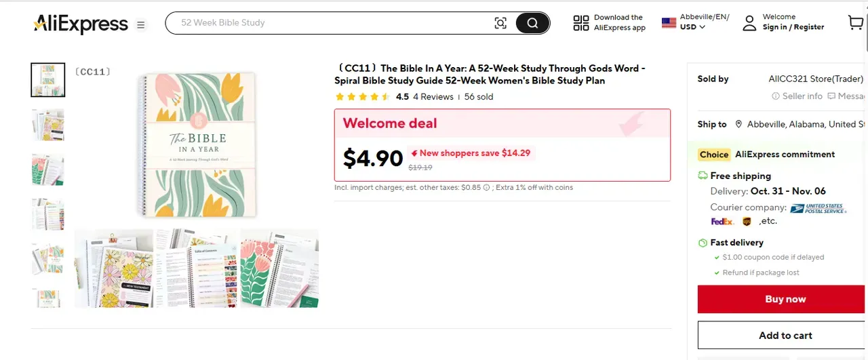Click the account profile icon
Image resolution: width=868 pixels, height=360 pixels.
point(749,23)
